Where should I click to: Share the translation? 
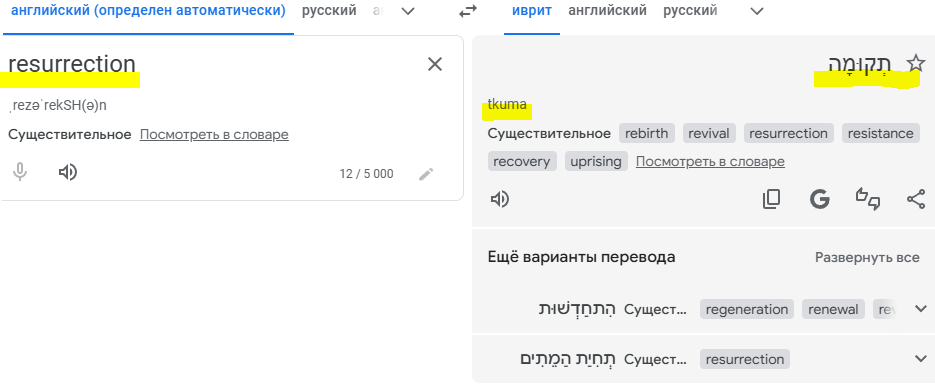point(916,199)
